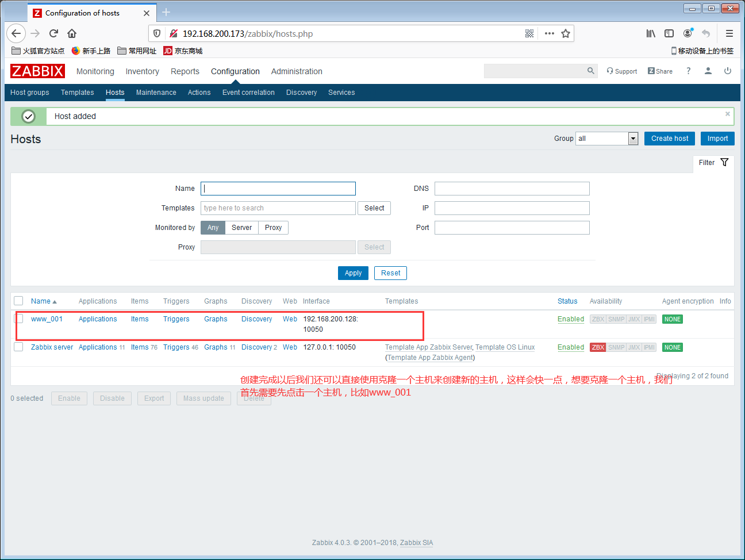
Task: Click Enabled status for www_001
Action: [x=571, y=319]
